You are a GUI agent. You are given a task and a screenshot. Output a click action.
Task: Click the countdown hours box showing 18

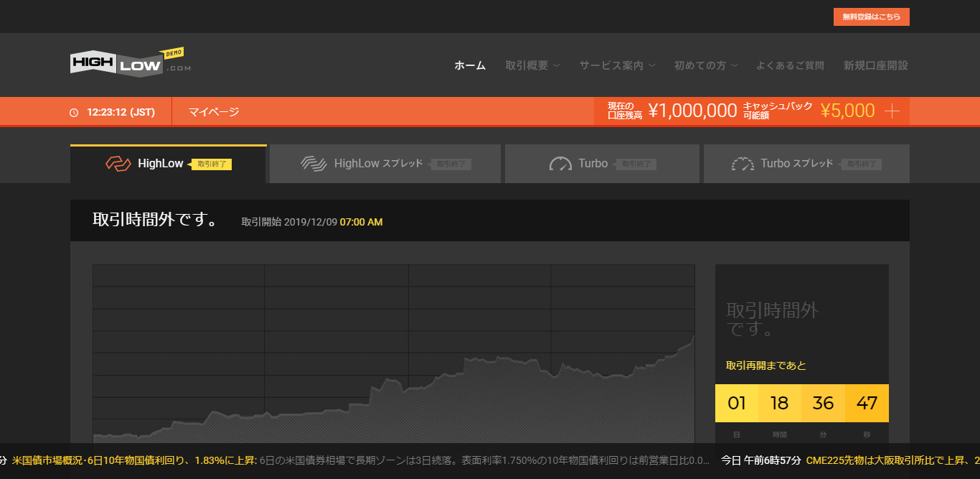tap(780, 404)
